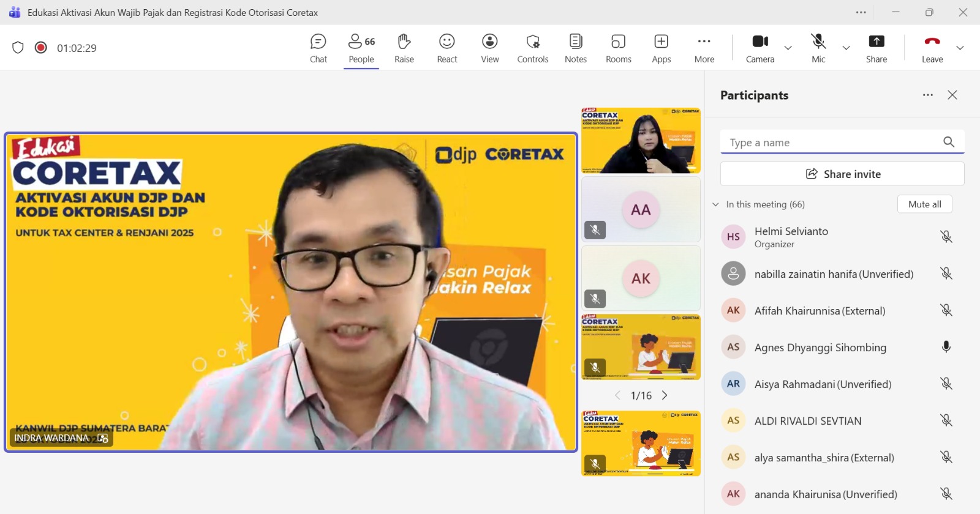This screenshot has height=514, width=980.
Task: Open breakout Rooms
Action: (619, 48)
